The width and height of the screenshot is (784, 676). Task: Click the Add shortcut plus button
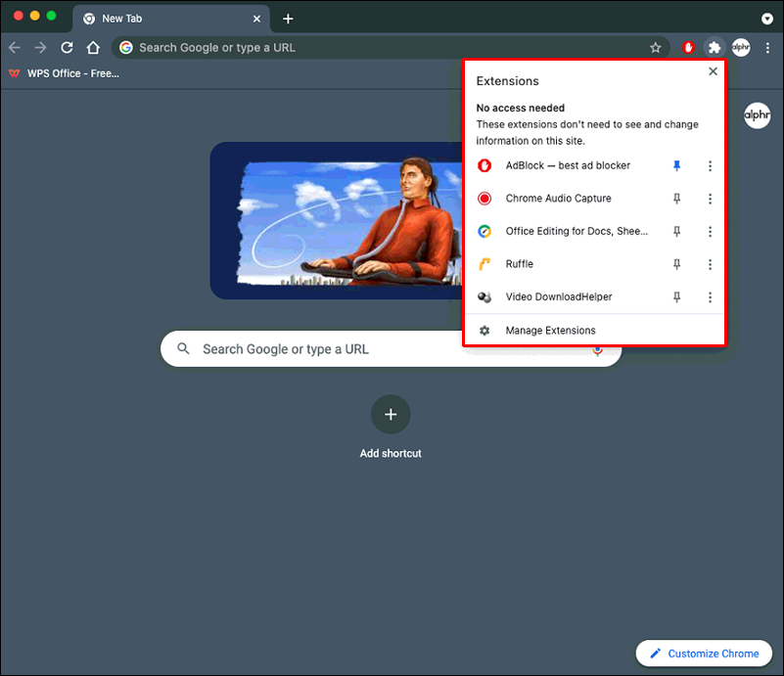point(391,414)
